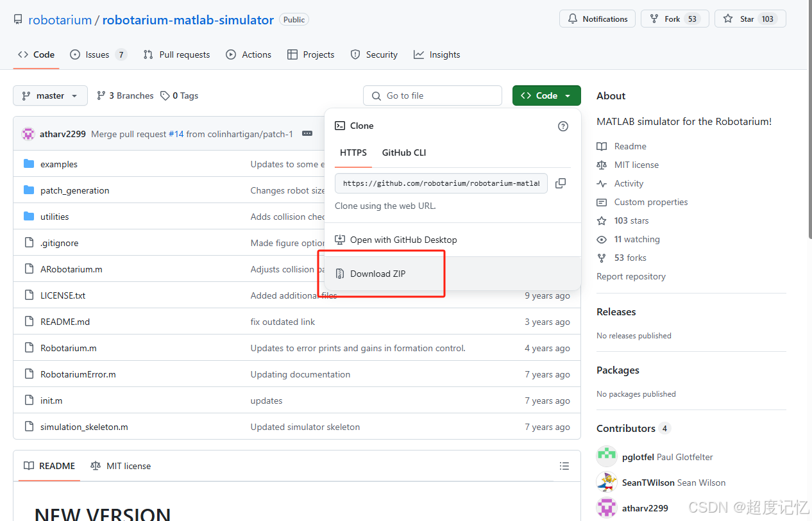Click the Robotarium.m file icon
The image size is (812, 521).
tap(29, 348)
